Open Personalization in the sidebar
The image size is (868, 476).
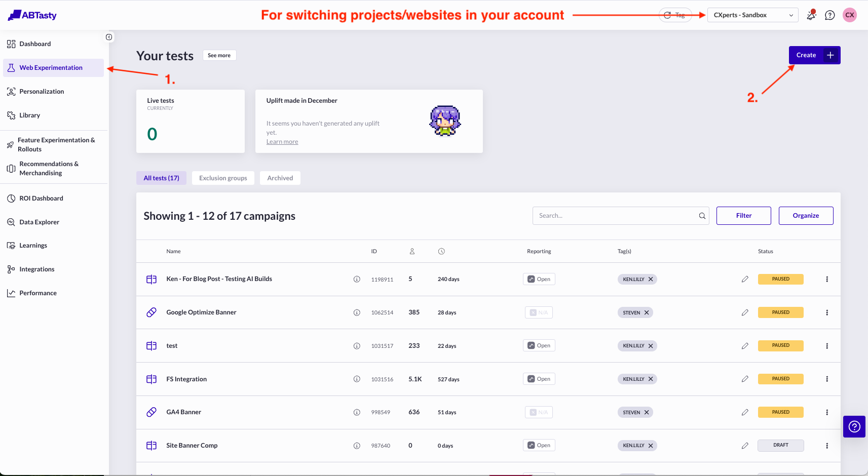tap(42, 92)
